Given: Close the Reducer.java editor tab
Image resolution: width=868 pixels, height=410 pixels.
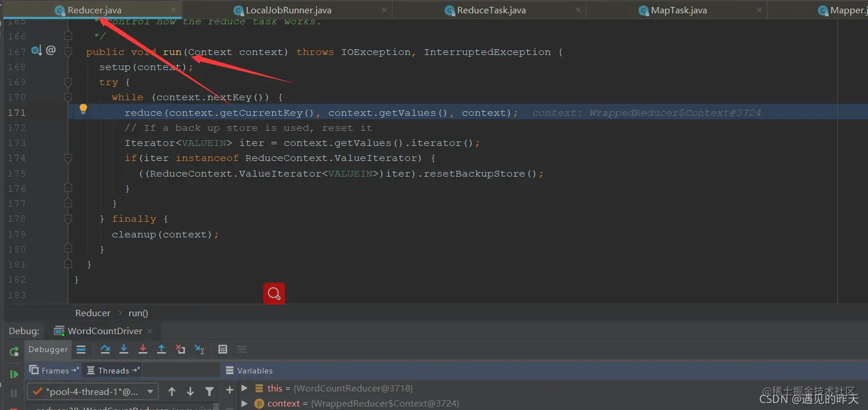Looking at the screenshot, I should click(x=174, y=10).
